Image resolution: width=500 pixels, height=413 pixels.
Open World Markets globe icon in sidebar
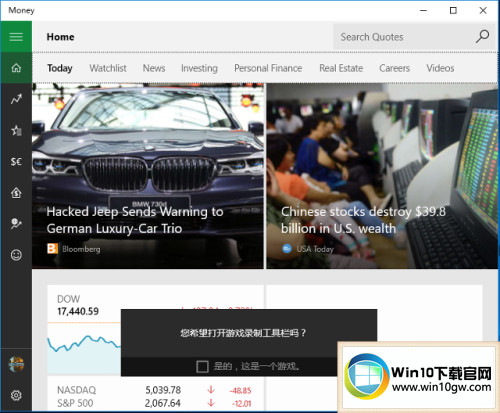tap(16, 223)
